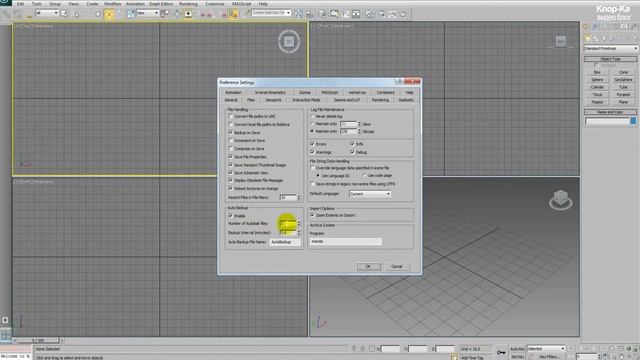This screenshot has height=360, width=640.
Task: Open the Selected key mode dropdown
Action: tap(546, 349)
